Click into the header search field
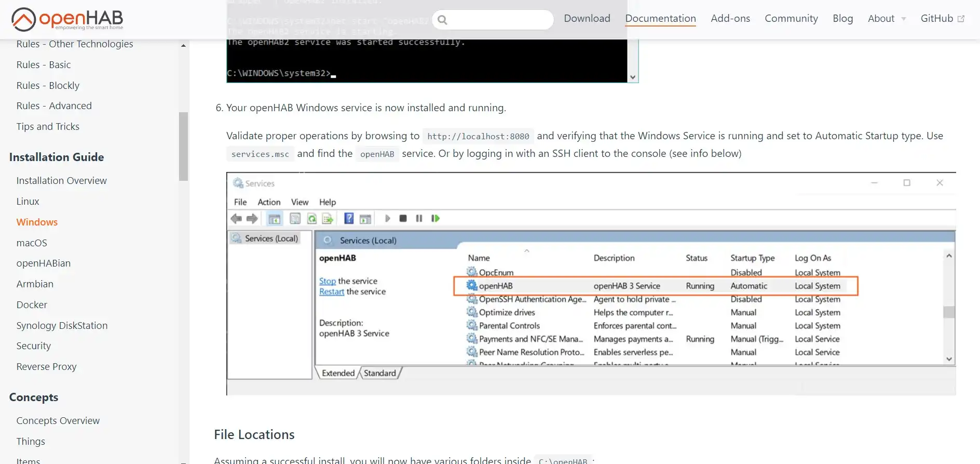This screenshot has width=980, height=464. (x=493, y=20)
